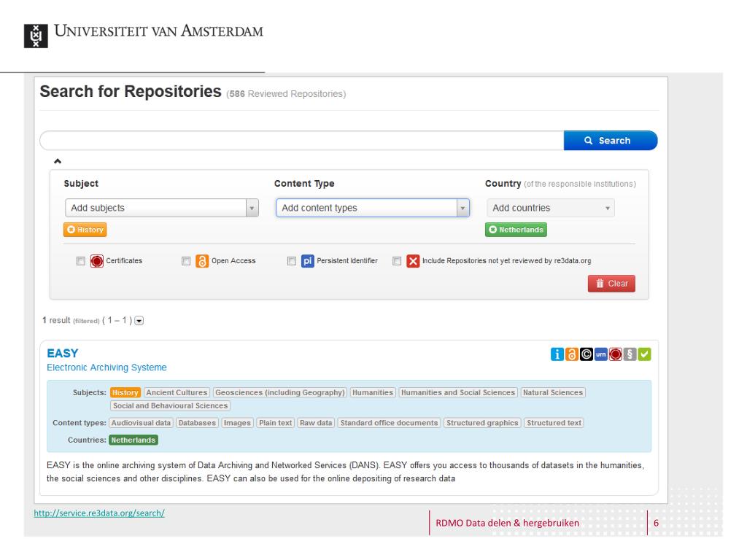Click the red Clear button

point(611,284)
